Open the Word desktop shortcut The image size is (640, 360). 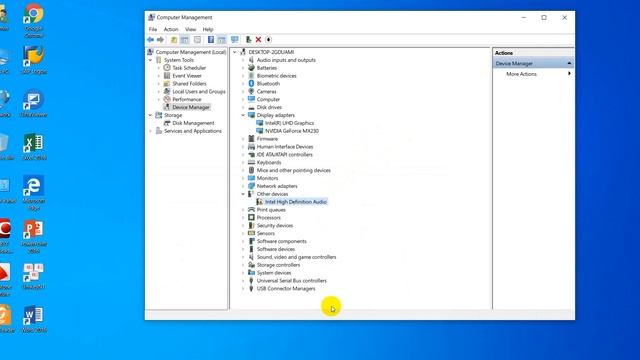33,319
